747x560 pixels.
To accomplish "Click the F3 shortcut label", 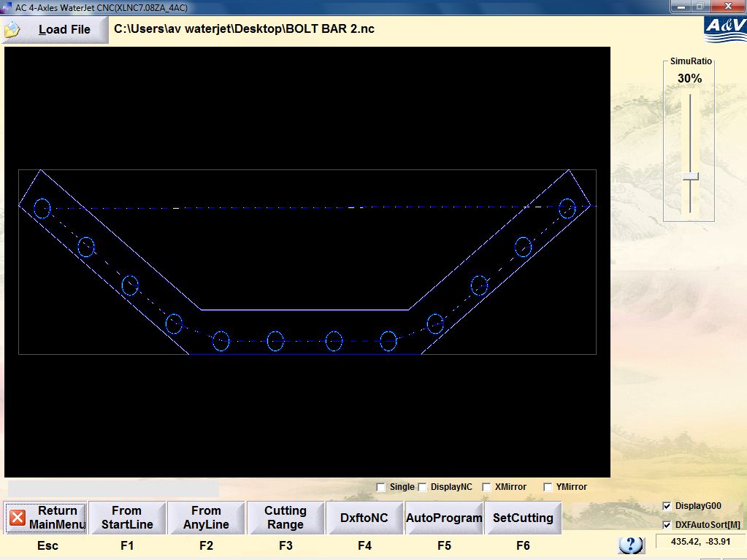I will tap(286, 545).
